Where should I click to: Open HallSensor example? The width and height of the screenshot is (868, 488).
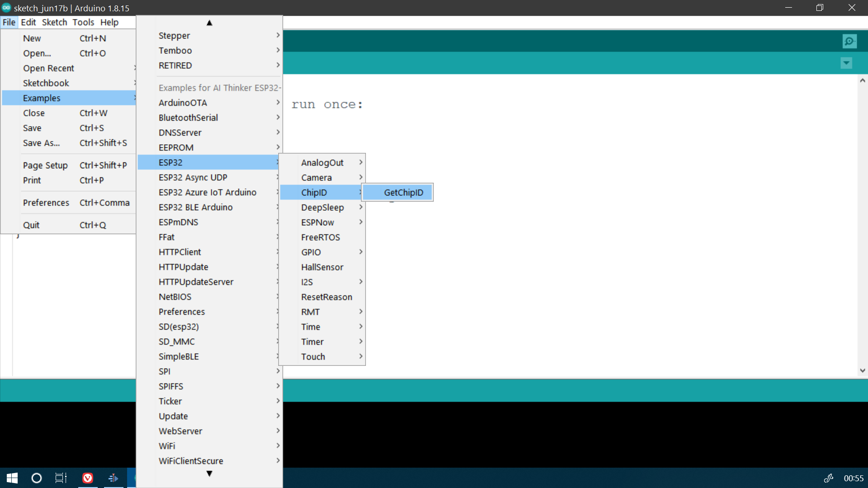pyautogui.click(x=322, y=267)
